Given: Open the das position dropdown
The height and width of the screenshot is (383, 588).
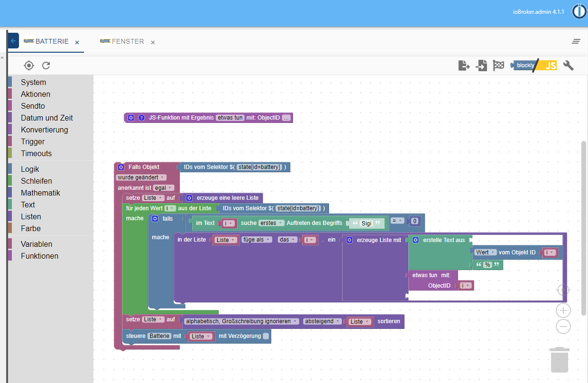Looking at the screenshot, I should [x=287, y=240].
